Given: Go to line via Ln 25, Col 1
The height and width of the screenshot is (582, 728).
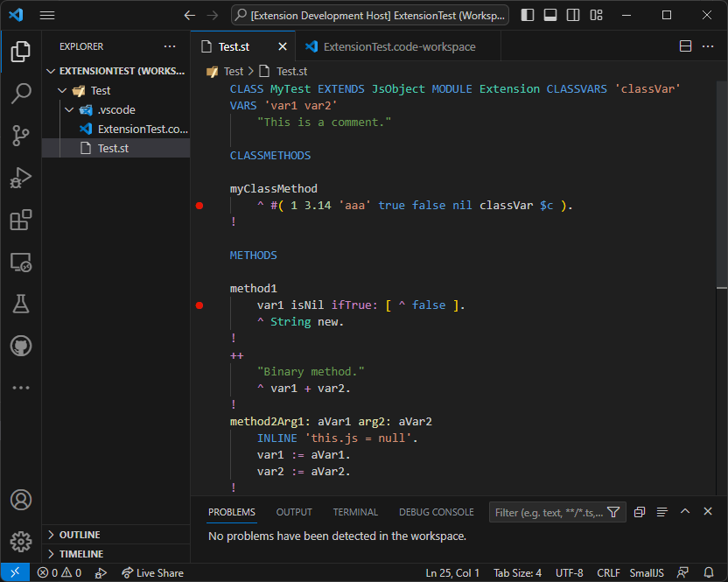Looking at the screenshot, I should [x=452, y=572].
